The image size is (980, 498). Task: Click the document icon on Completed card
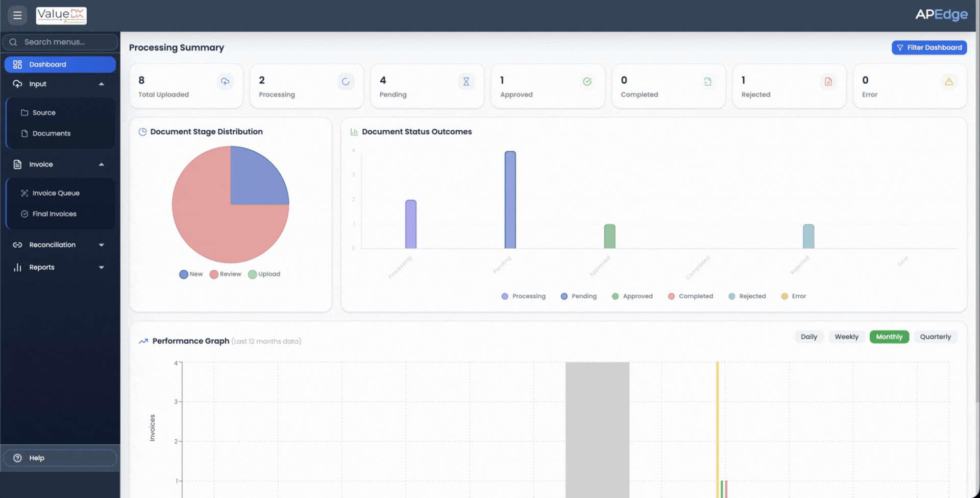(707, 82)
